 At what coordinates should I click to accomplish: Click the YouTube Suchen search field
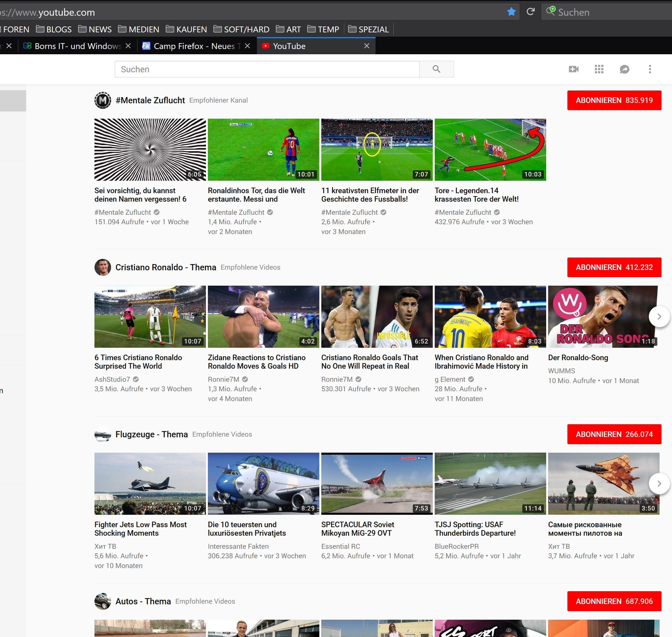(267, 69)
